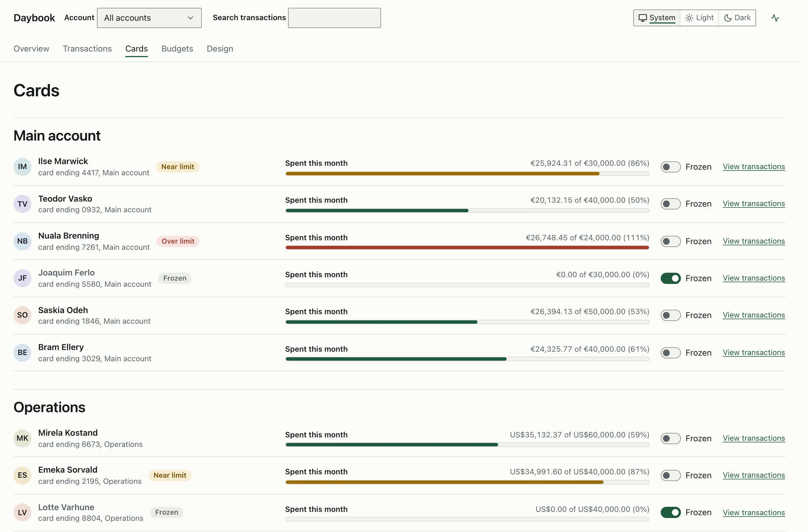Screen dimensions: 807x532
Task: Unfreeze Lotte Varhune's card
Action: tap(671, 512)
